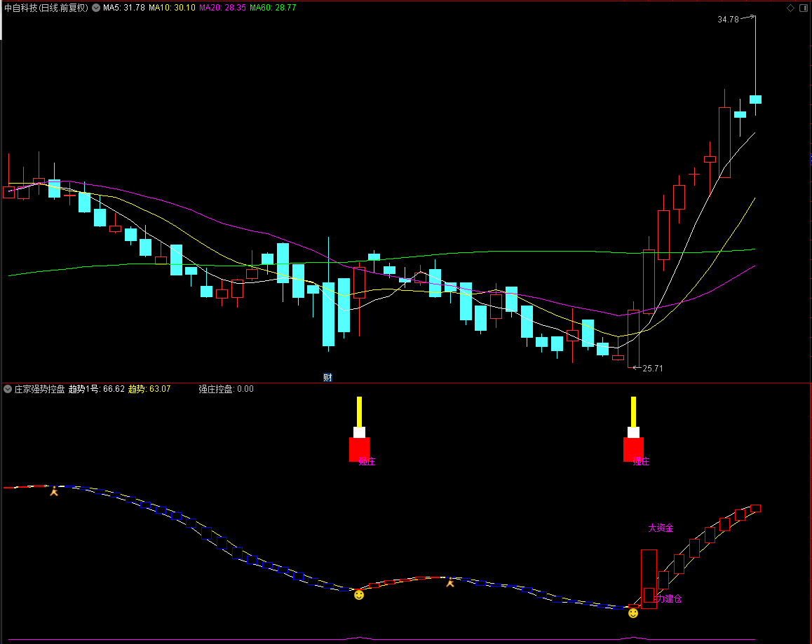Open the dropdown arrow beside 中自科技 title
Image resolution: width=812 pixels, height=644 pixels.
click(96, 8)
